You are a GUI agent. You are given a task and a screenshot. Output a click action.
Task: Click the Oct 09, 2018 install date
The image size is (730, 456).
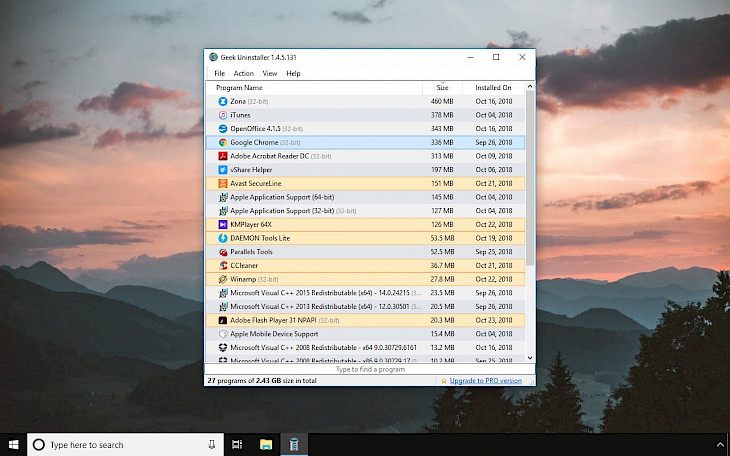pyautogui.click(x=493, y=156)
